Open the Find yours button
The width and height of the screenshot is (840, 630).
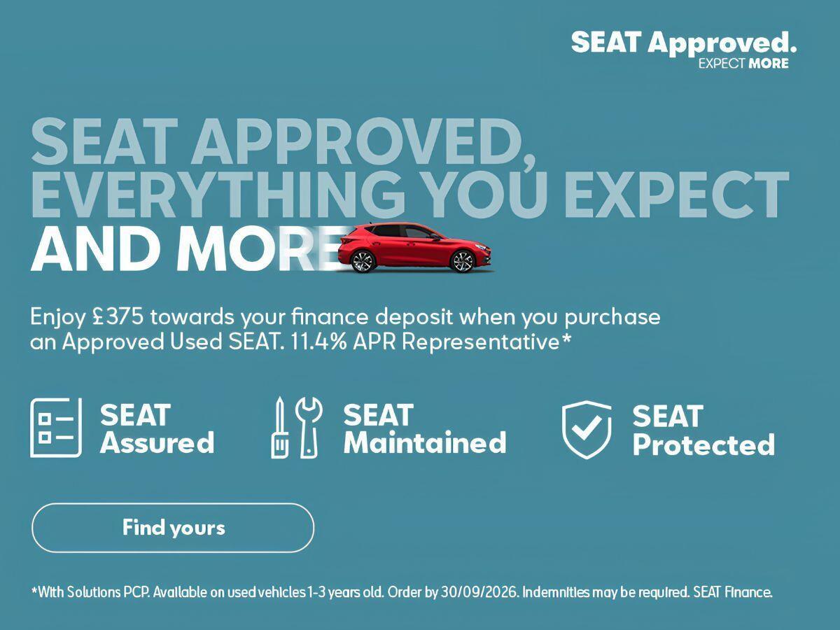click(x=173, y=528)
